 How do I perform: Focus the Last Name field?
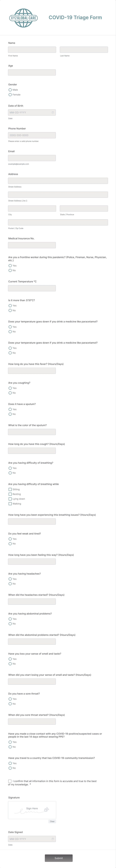(84, 50)
